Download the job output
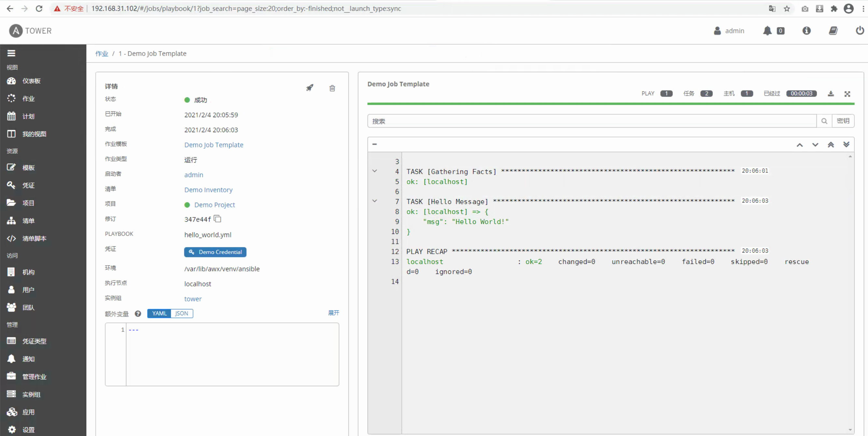This screenshot has height=436, width=868. coord(831,94)
